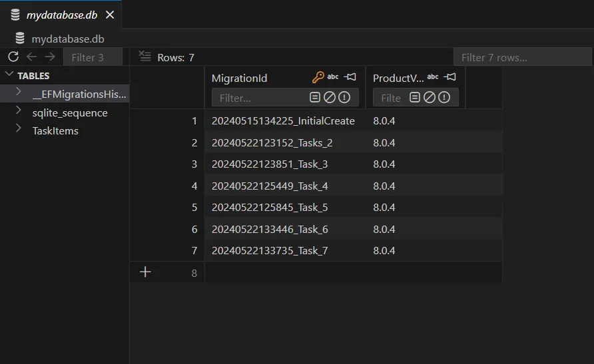Click the primary key icon on MigrationId
Image resolution: width=594 pixels, height=364 pixels.
[x=318, y=77]
